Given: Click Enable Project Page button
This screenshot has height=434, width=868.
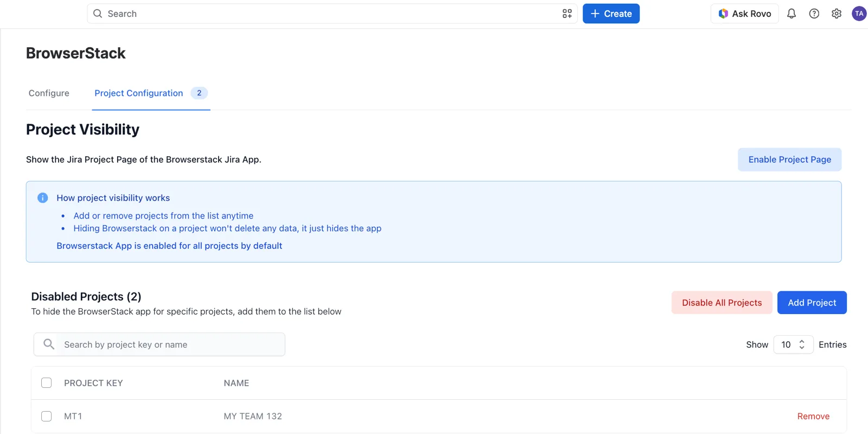Looking at the screenshot, I should point(789,159).
